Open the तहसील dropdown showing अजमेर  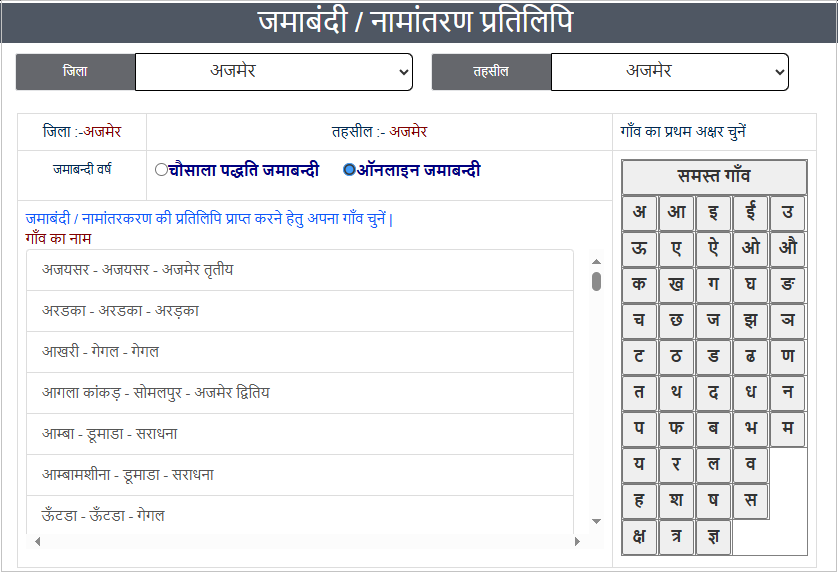tap(670, 72)
